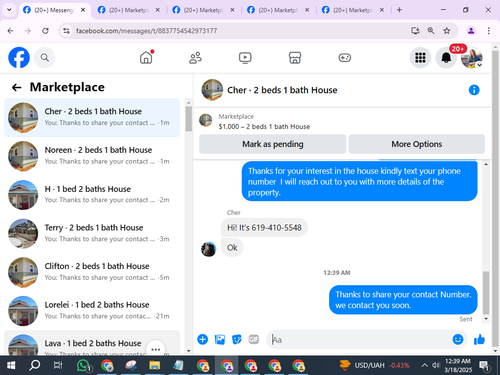This screenshot has height=375, width=500.
Task: Click the message input field
Action: pos(360,339)
